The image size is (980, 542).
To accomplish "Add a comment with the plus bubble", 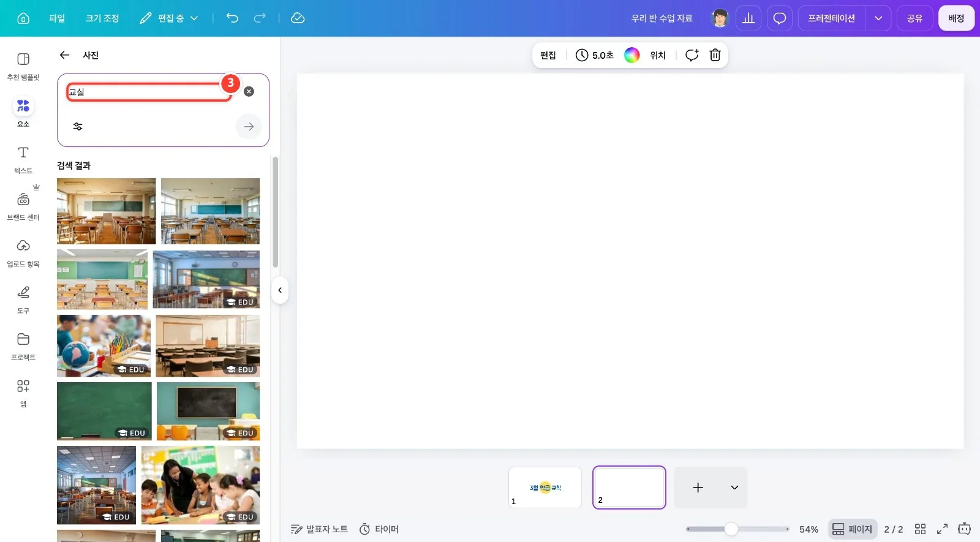I will (692, 55).
